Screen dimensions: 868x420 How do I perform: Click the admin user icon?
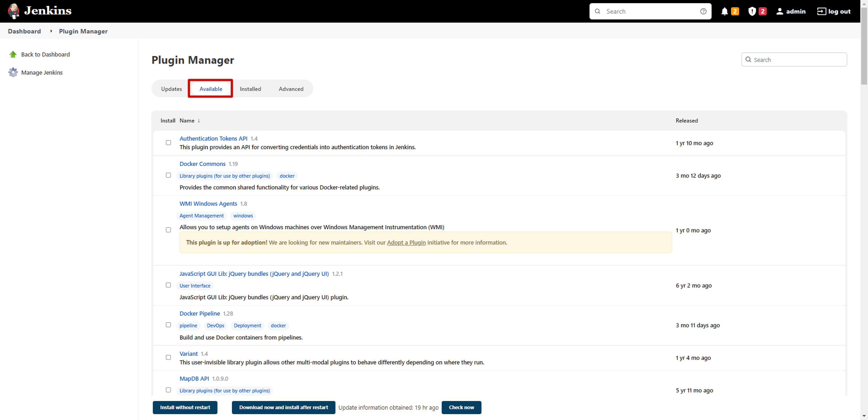tap(779, 12)
